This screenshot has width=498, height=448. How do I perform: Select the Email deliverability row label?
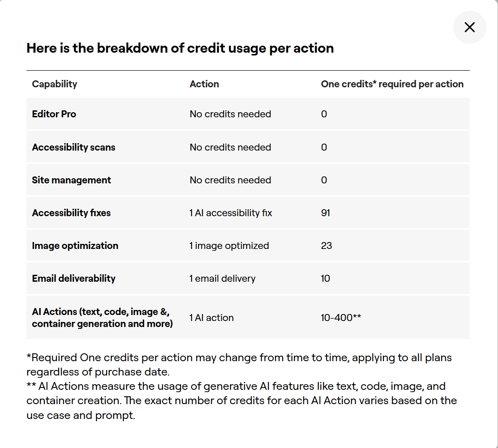(73, 278)
